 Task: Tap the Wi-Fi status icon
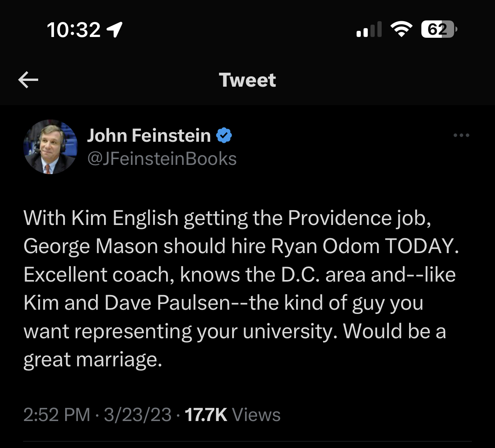point(401,29)
